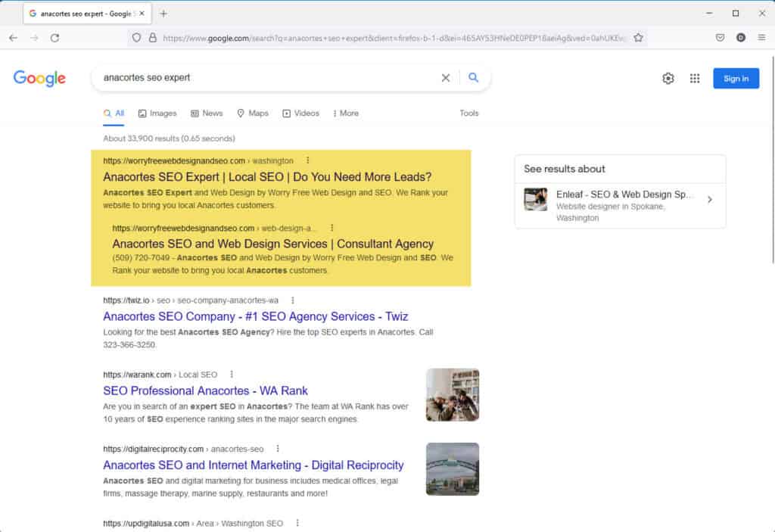Reload the page with the refresh icon
Screen dimensions: 775x532
pos(54,38)
